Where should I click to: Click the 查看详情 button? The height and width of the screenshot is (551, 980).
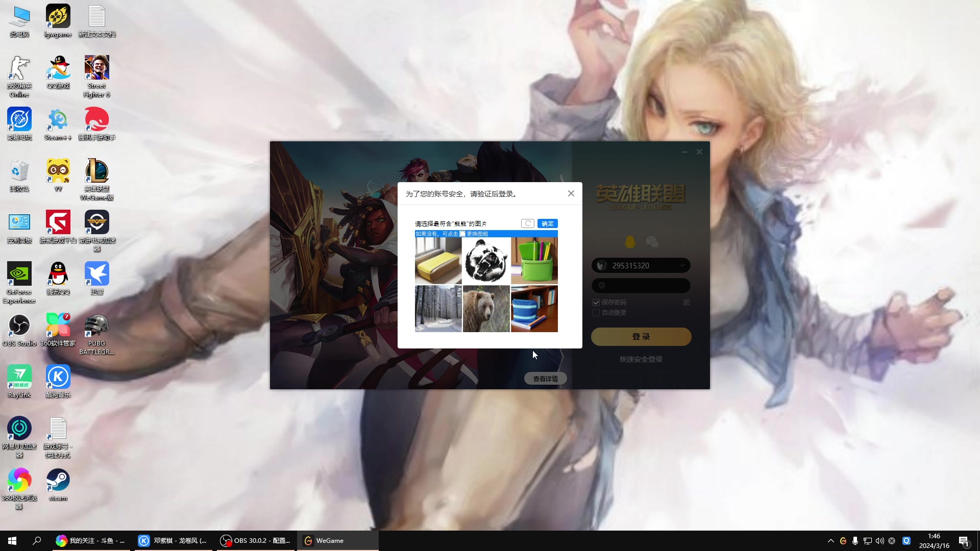click(545, 379)
